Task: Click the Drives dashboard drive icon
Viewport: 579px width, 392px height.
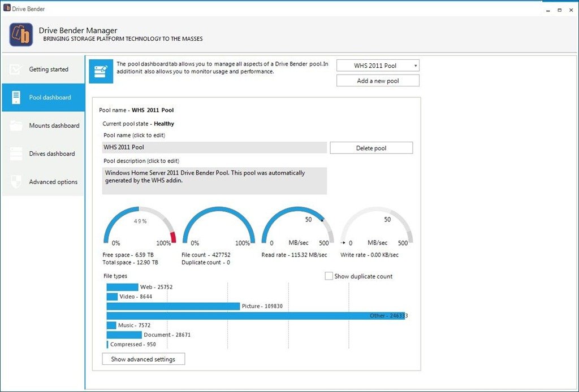Action: pyautogui.click(x=16, y=154)
